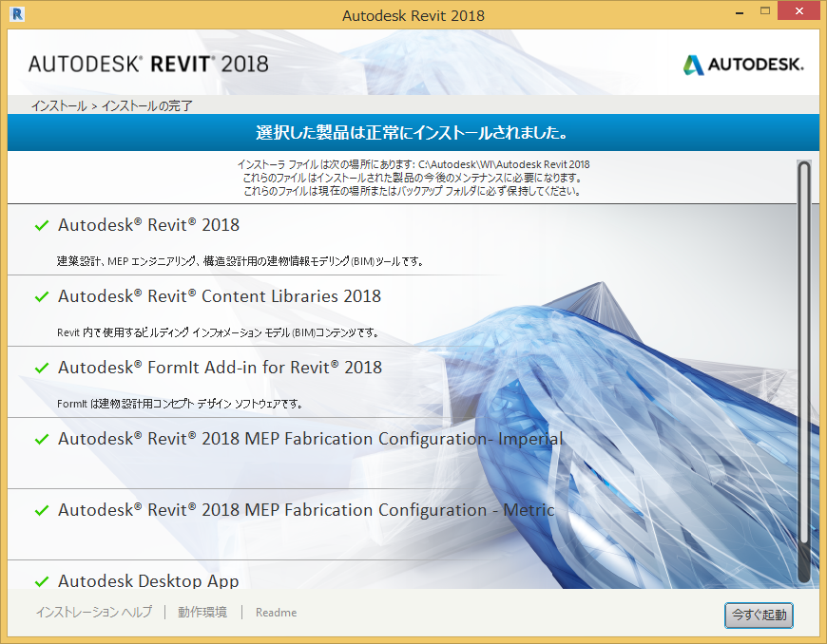Launch Revit with the 今すぐ起動 button
The image size is (827, 644).
759,615
